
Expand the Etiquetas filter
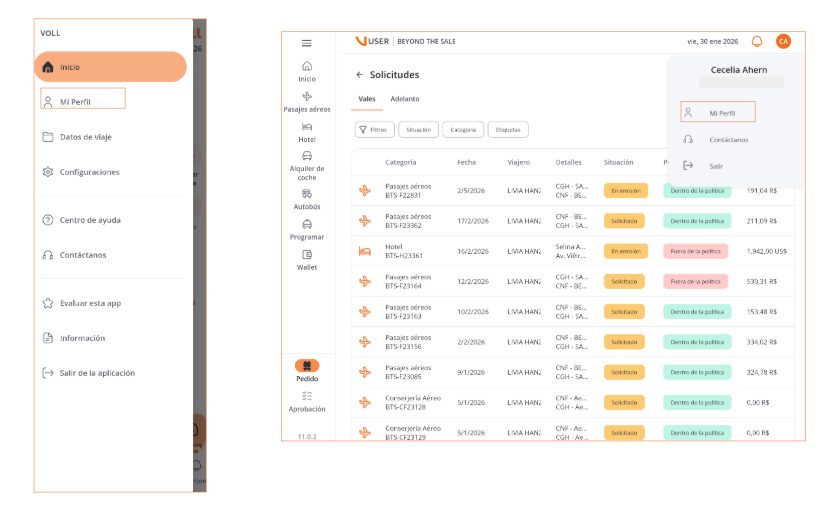508,129
